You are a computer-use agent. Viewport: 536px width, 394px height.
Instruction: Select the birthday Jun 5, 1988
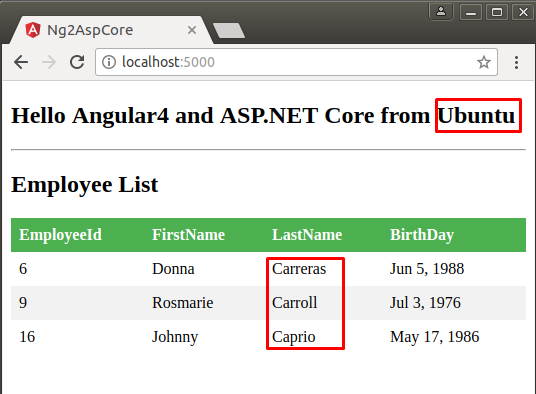pos(427,269)
